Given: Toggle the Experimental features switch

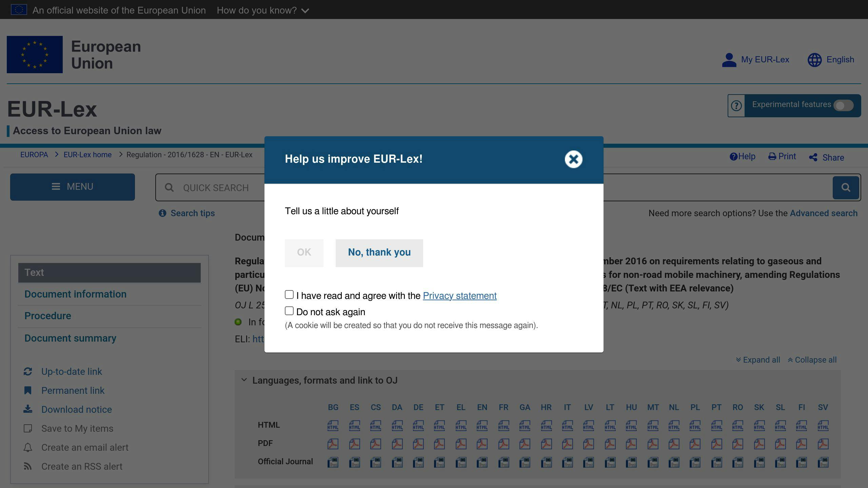Looking at the screenshot, I should pyautogui.click(x=843, y=105).
